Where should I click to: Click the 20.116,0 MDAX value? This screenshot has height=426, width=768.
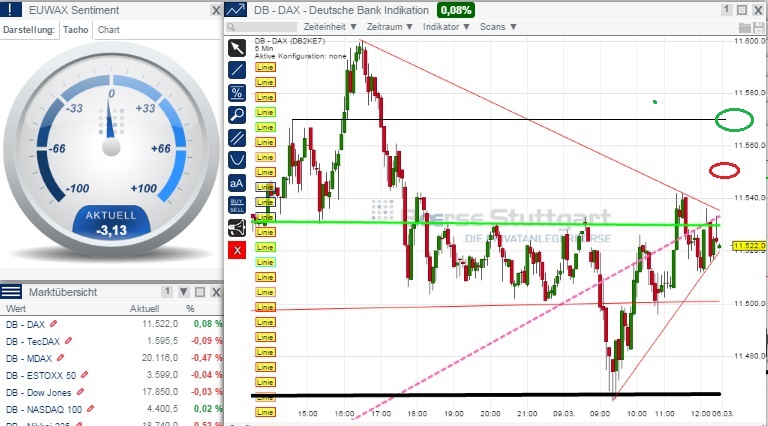[x=160, y=358]
